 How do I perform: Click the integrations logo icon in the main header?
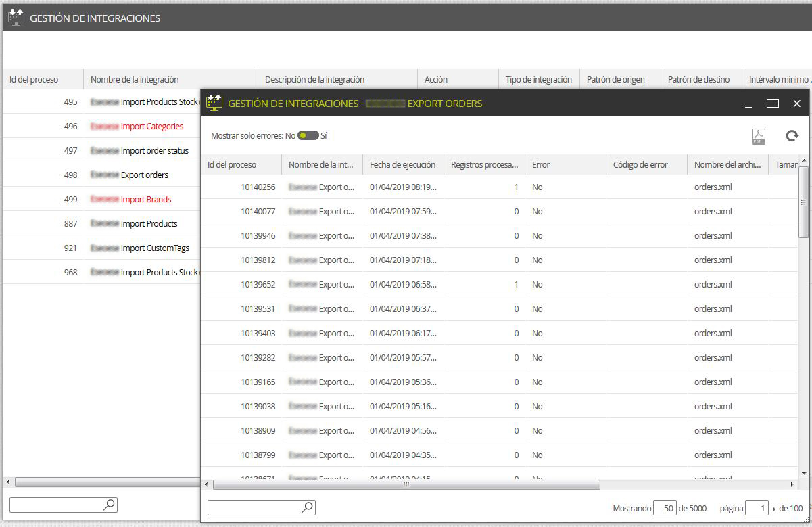point(16,18)
